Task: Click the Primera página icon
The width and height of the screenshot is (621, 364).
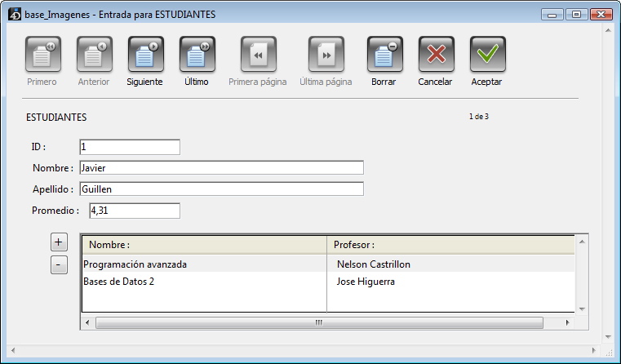Action: tap(258, 55)
